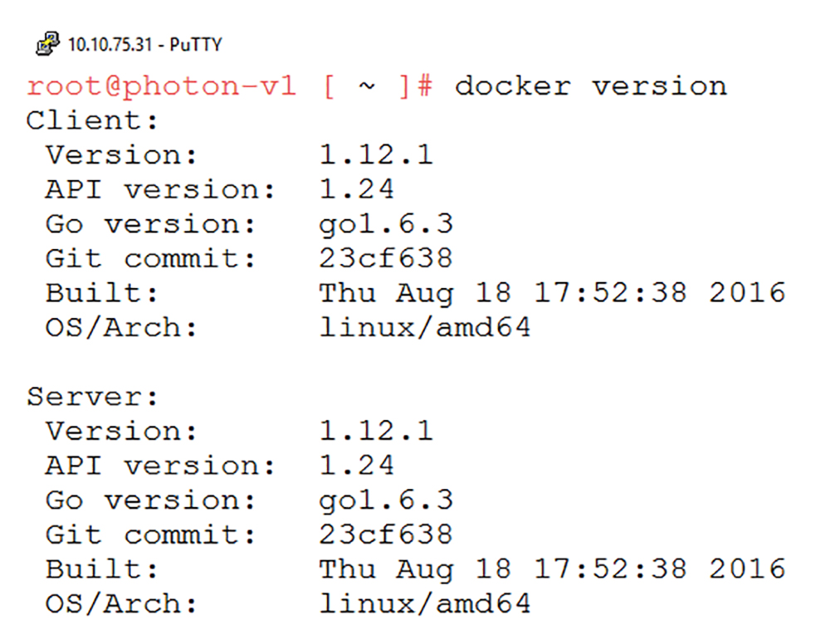This screenshot has height=644, width=830.
Task: Click the 10.10.75.31 - PuTTY window title
Action: (145, 45)
